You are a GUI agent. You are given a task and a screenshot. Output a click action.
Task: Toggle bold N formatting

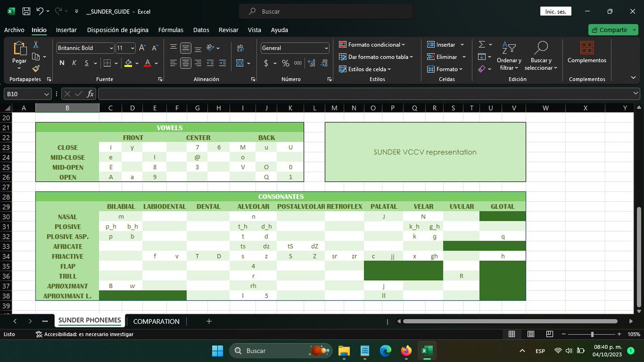tap(62, 63)
